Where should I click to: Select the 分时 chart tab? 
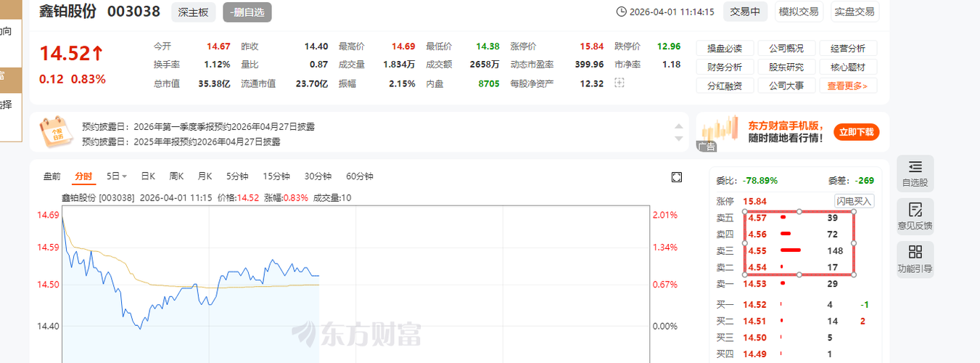(x=83, y=176)
